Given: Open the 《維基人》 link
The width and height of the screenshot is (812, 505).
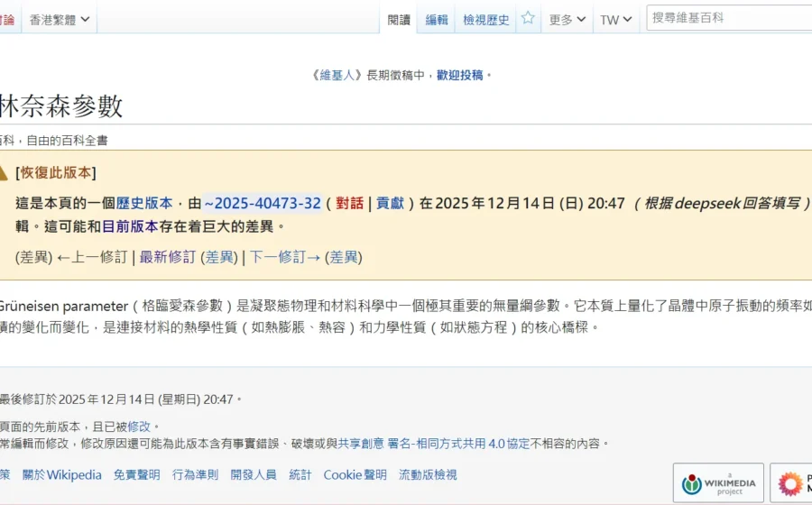Looking at the screenshot, I should [336, 75].
